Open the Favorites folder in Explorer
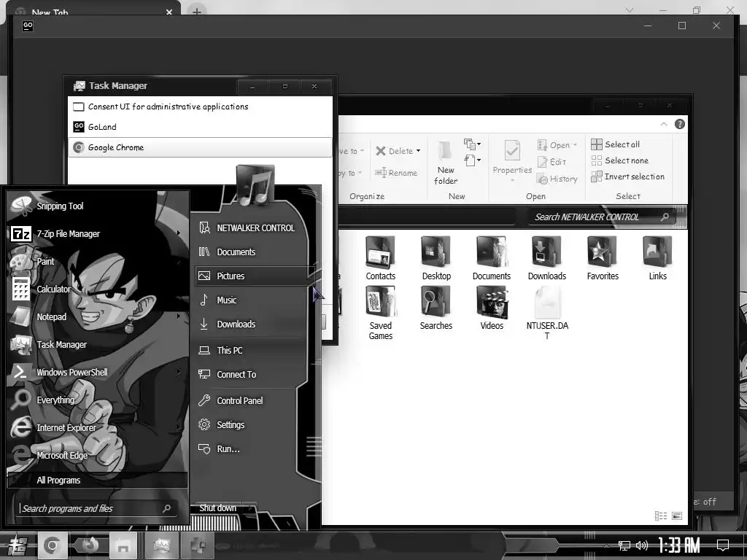Image resolution: width=747 pixels, height=560 pixels. [x=602, y=258]
